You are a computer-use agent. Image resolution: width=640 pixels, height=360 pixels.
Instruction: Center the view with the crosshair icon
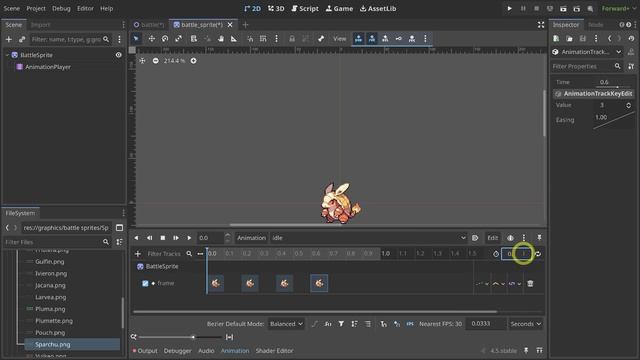pyautogui.click(x=142, y=61)
